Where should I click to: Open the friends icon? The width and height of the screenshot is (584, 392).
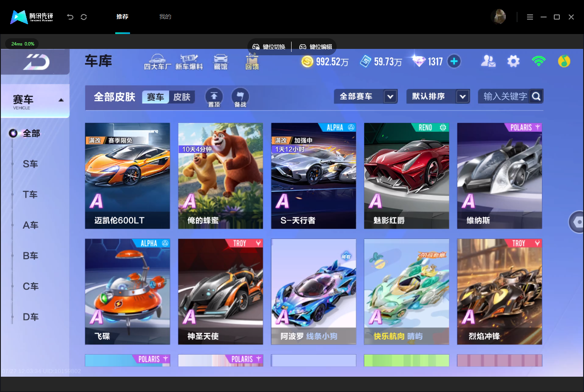coord(488,61)
